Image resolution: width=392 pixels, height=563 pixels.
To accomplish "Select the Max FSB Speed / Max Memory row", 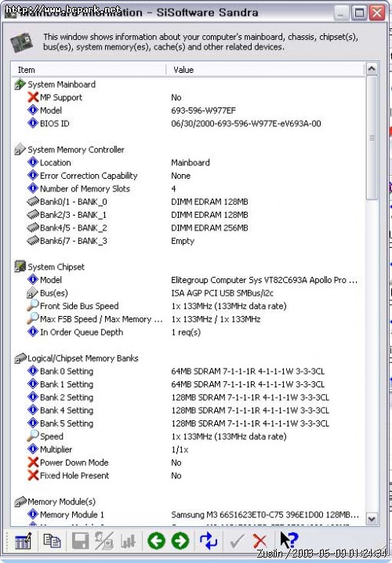I will click(188, 319).
